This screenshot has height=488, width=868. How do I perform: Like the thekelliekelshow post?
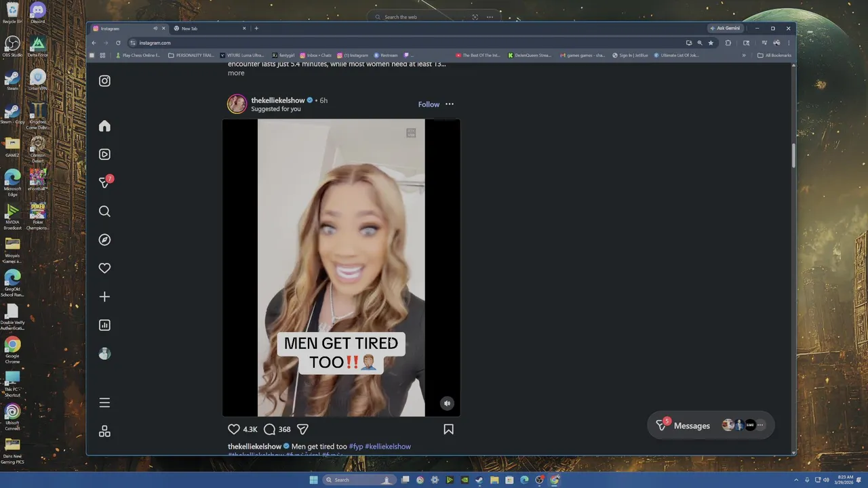pyautogui.click(x=234, y=429)
